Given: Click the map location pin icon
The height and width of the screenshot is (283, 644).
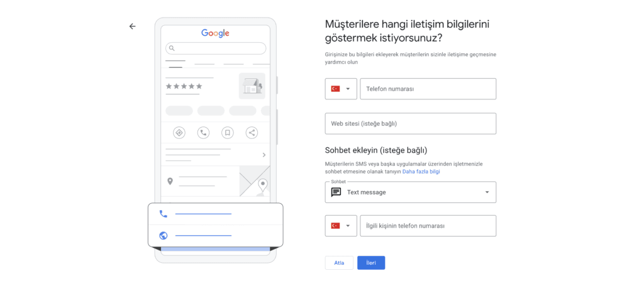Looking at the screenshot, I should coord(170,181).
